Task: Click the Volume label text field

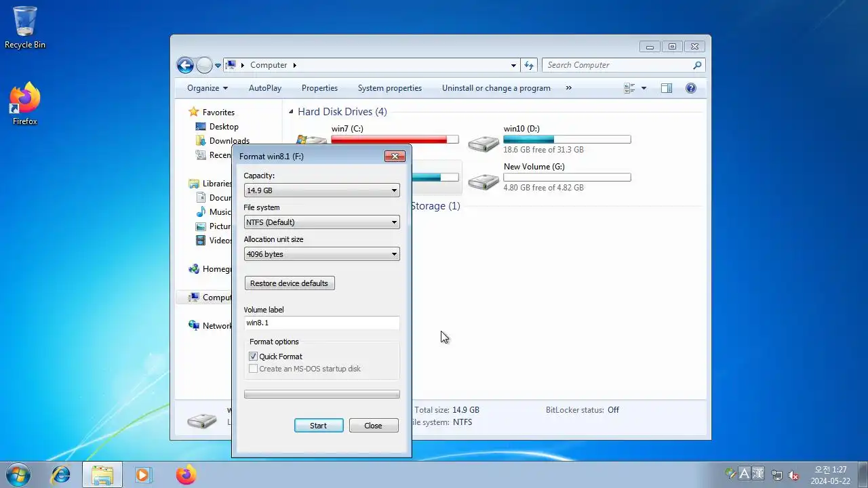Action: pyautogui.click(x=322, y=323)
